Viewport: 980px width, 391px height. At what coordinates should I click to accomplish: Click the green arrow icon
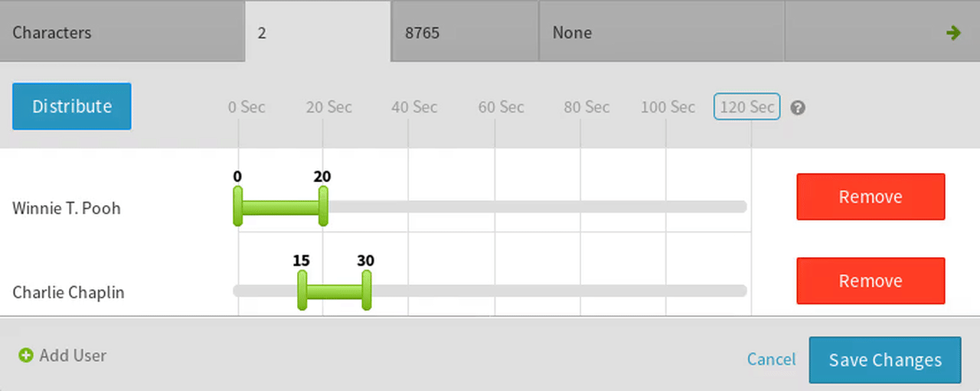point(953,33)
